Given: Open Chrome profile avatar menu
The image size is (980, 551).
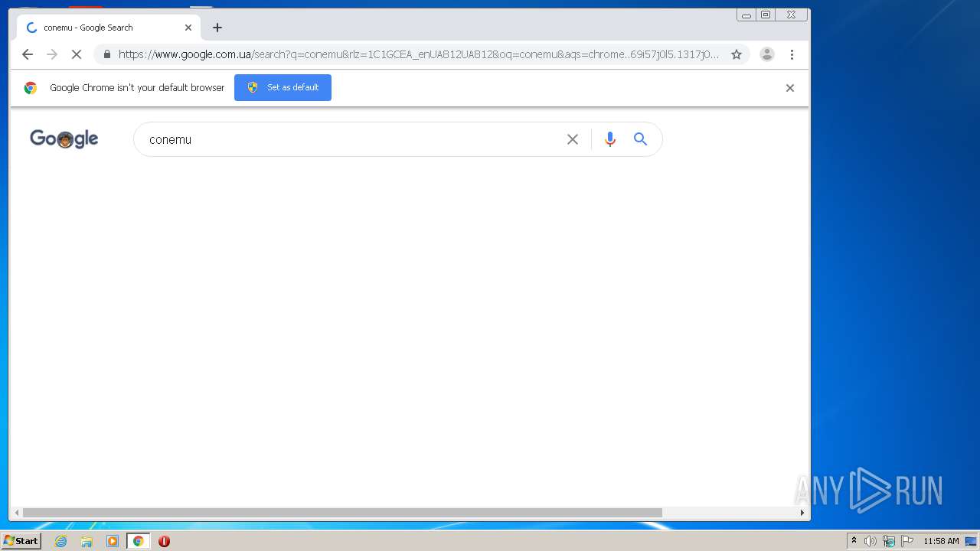Looking at the screenshot, I should 767,54.
